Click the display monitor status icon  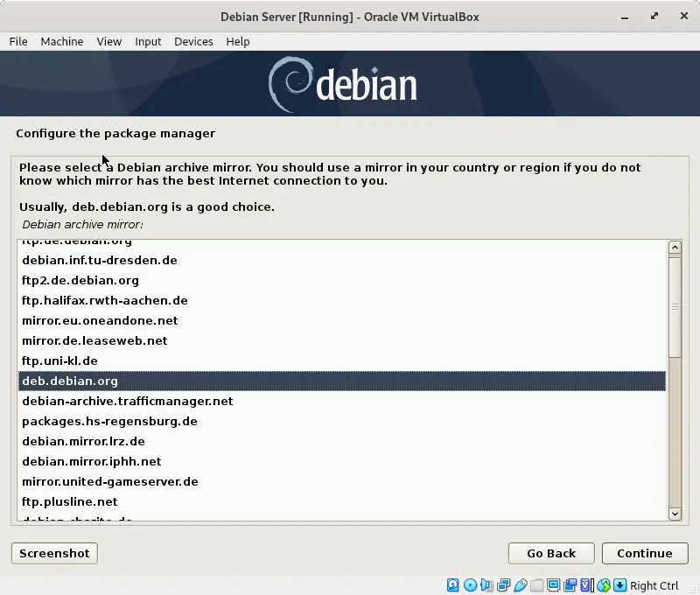click(554, 584)
